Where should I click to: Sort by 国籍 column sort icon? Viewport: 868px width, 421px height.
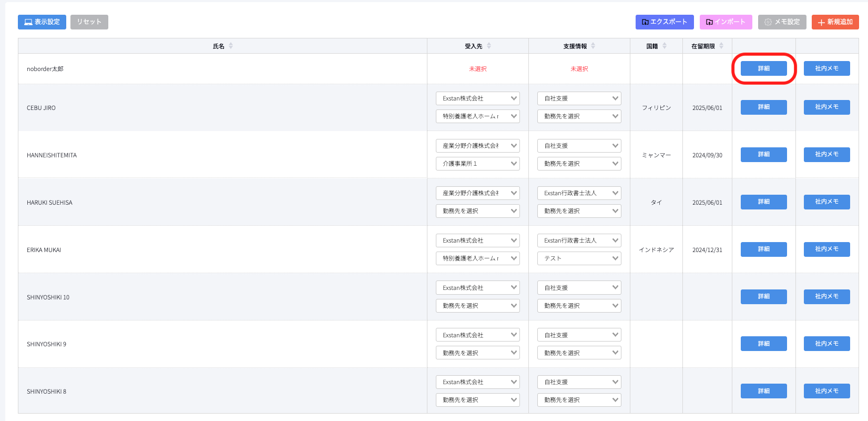pyautogui.click(x=665, y=46)
